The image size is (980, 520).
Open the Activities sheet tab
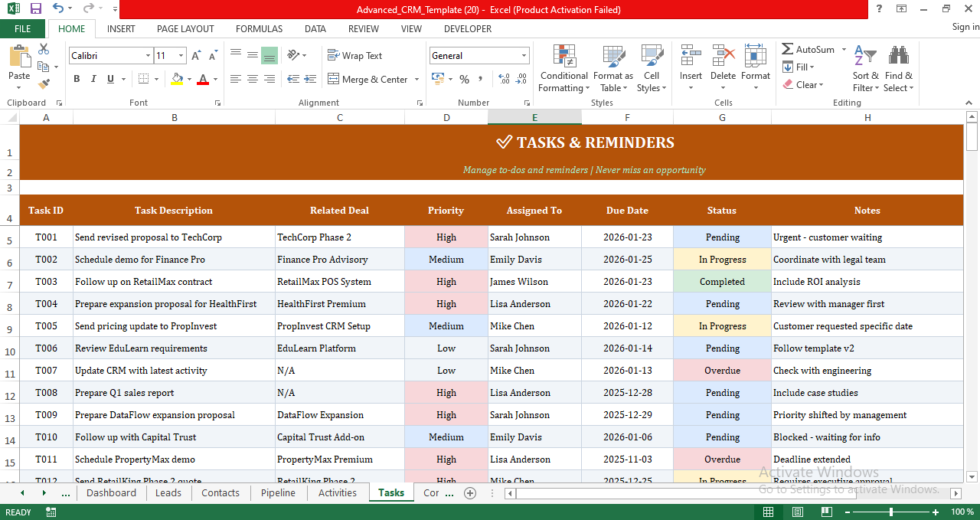[338, 492]
